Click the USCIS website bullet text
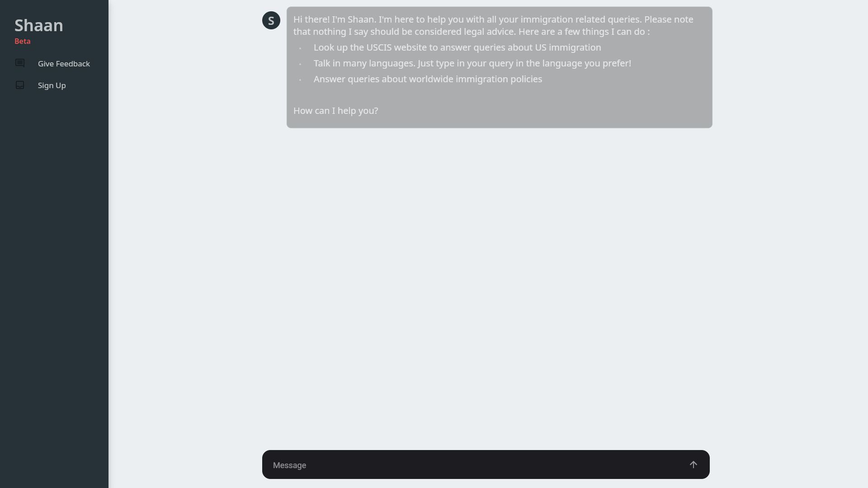The image size is (868, 488). tap(457, 47)
